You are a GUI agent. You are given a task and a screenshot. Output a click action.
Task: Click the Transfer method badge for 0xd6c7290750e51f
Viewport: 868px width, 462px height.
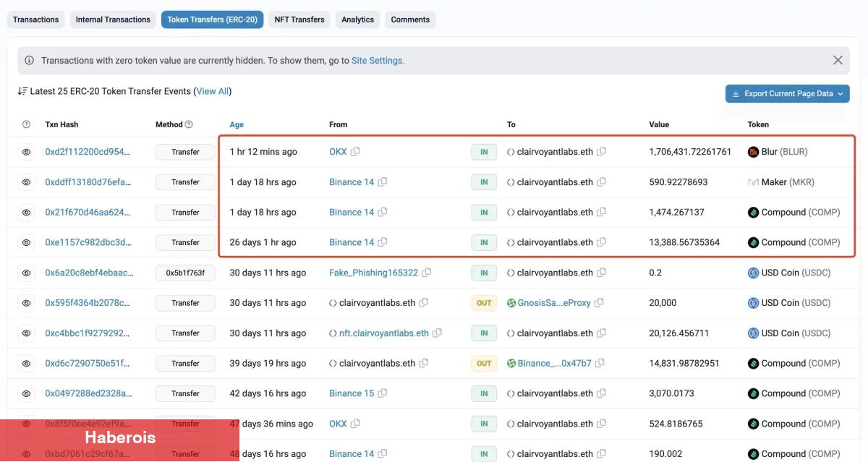tap(185, 364)
